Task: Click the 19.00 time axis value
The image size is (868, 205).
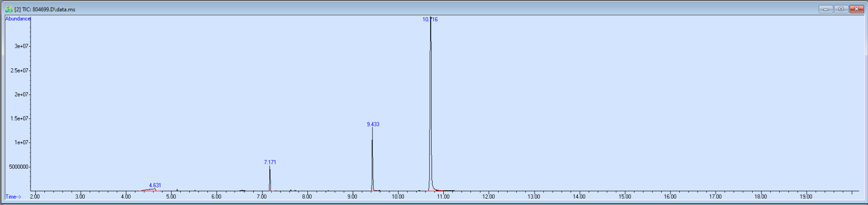Action: [806, 197]
